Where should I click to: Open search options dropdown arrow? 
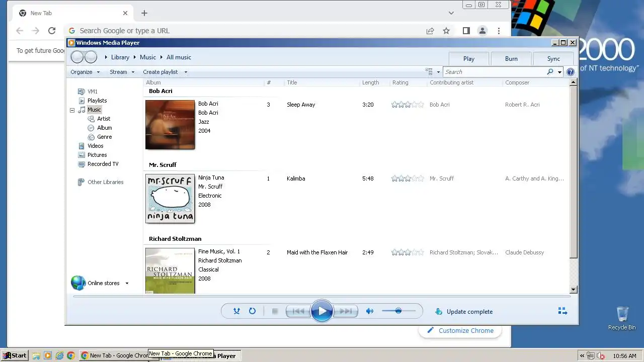coord(559,72)
